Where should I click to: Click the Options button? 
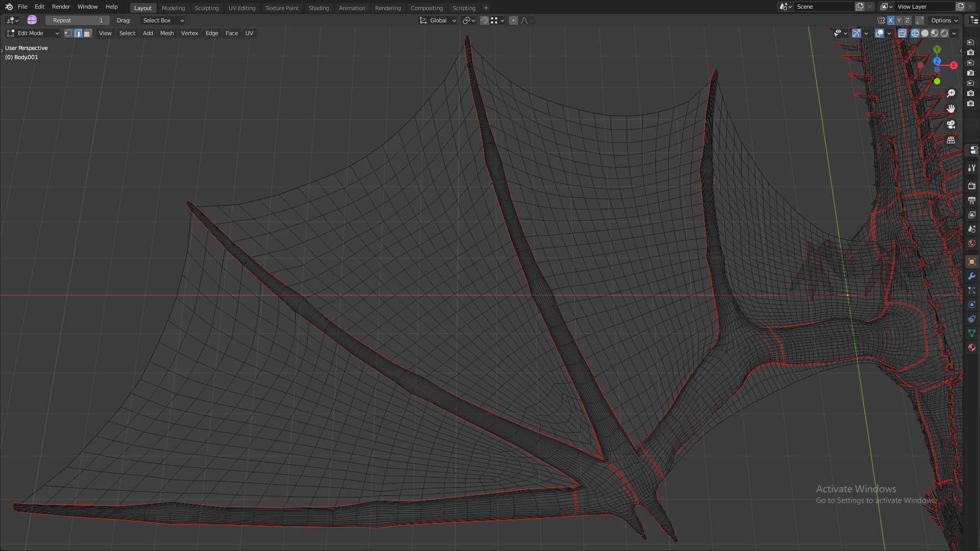click(944, 20)
